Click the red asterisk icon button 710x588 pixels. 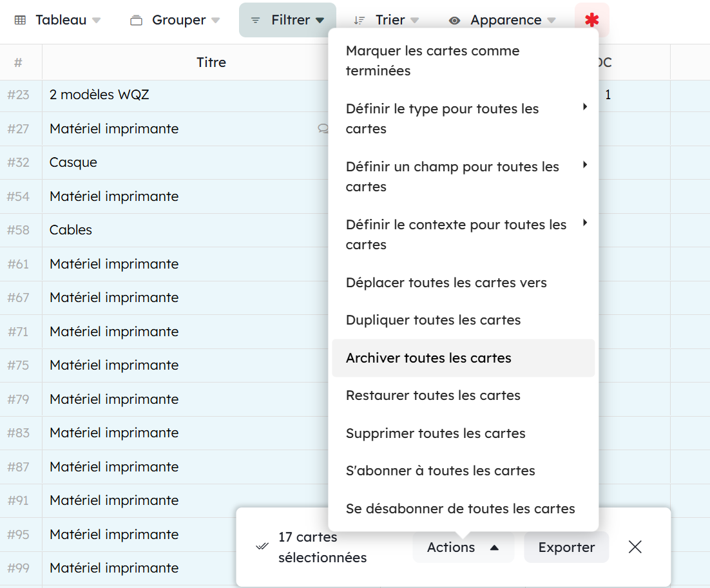click(591, 20)
